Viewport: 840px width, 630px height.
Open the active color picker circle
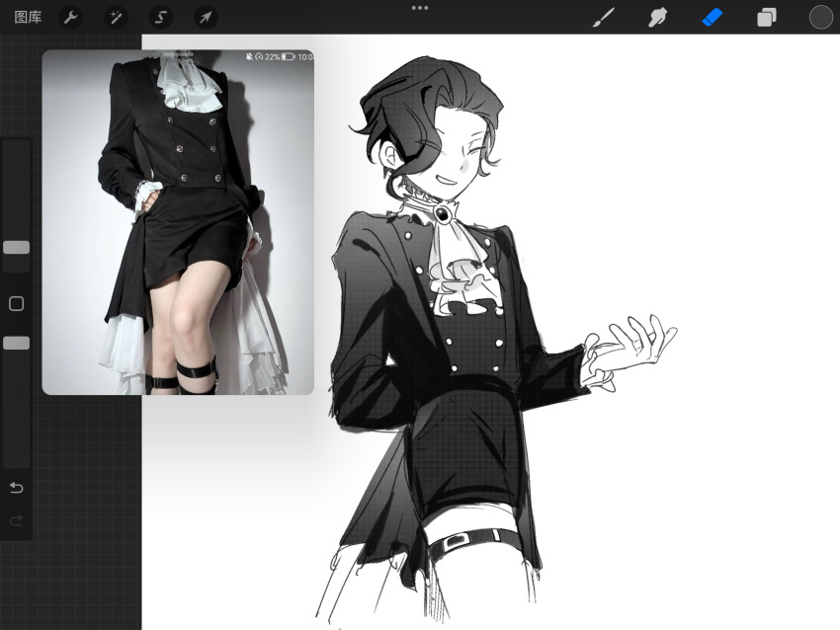point(820,17)
